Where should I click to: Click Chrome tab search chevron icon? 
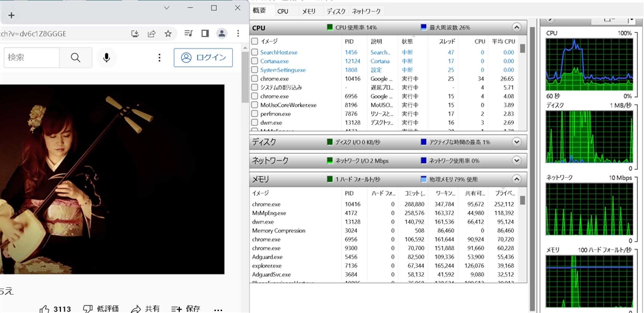pos(167,8)
